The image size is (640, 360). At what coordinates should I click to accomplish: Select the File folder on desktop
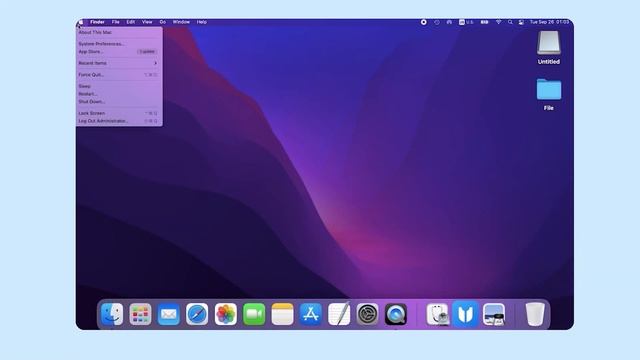[549, 94]
